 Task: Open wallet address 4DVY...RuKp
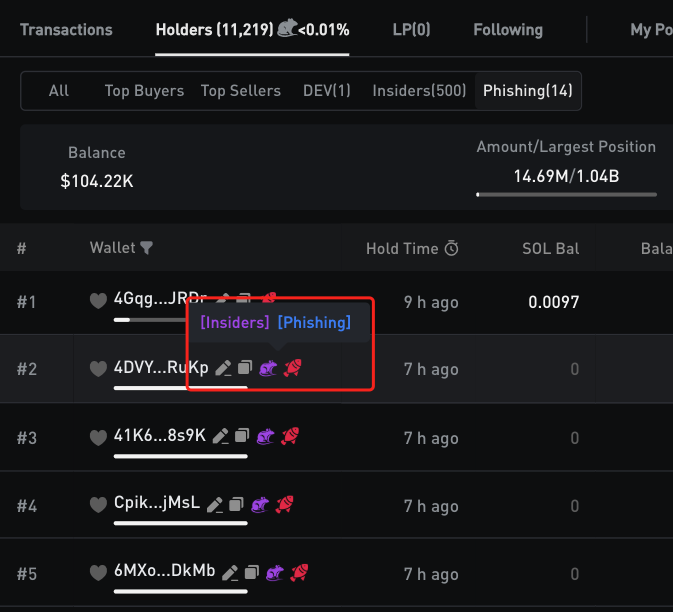click(161, 369)
